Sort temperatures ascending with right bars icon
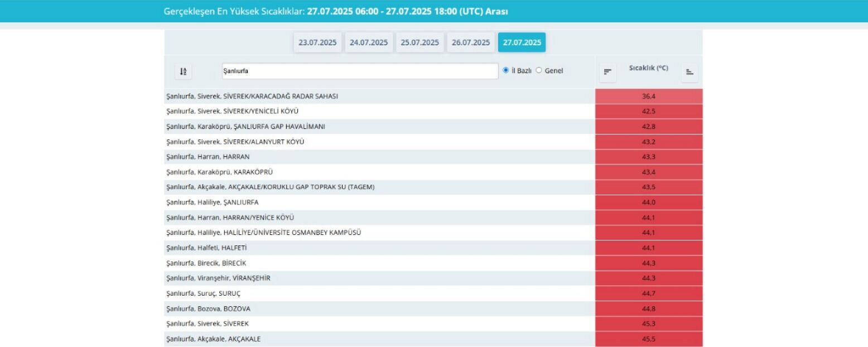This screenshot has height=347, width=868. tap(689, 71)
